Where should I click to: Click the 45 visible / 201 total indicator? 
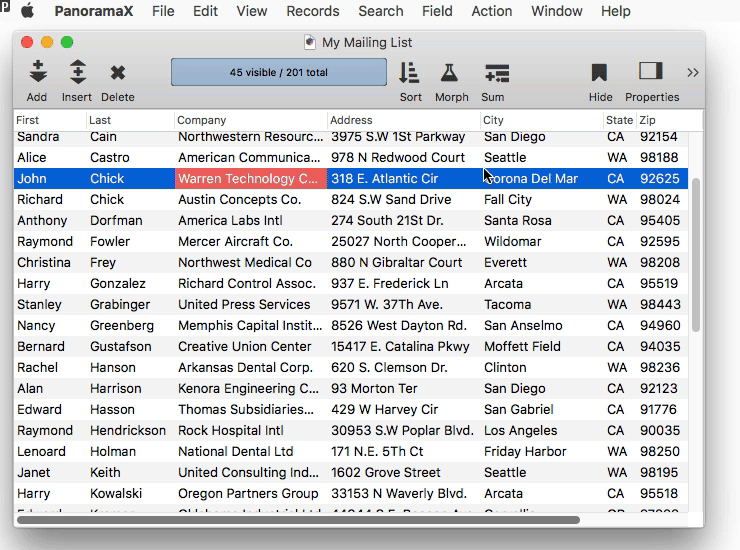point(278,73)
